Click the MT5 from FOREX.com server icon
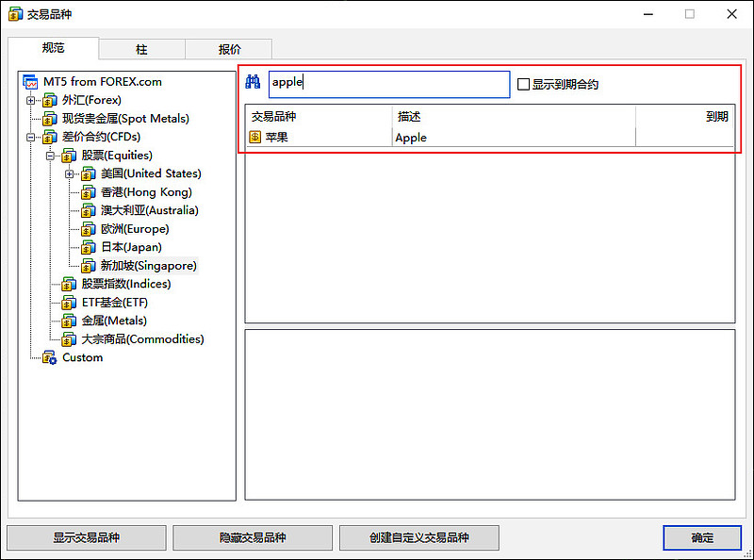The width and height of the screenshot is (754, 560). click(30, 82)
